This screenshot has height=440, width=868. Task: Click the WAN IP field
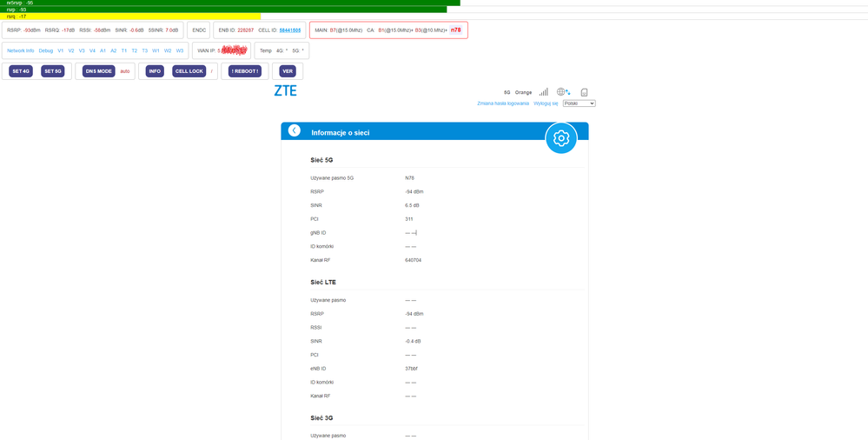[222, 50]
